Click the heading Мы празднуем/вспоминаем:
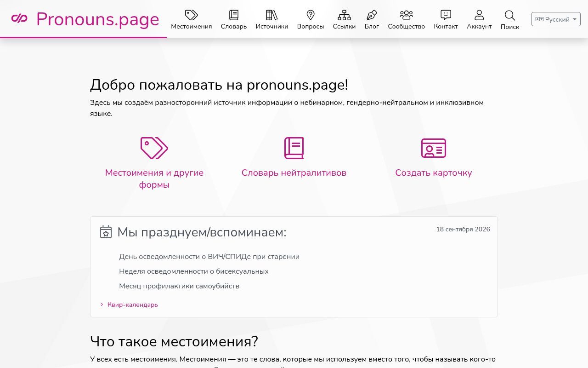Viewport: 588px width, 368px height. click(202, 232)
